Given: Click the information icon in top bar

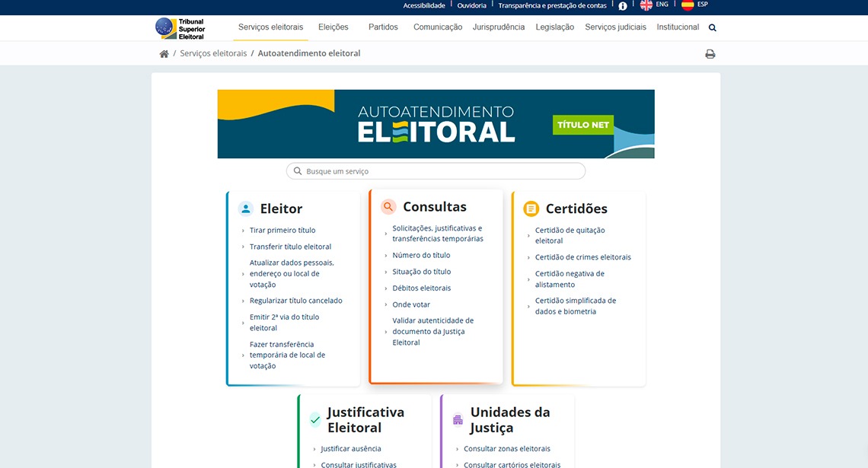Looking at the screenshot, I should click(x=623, y=6).
